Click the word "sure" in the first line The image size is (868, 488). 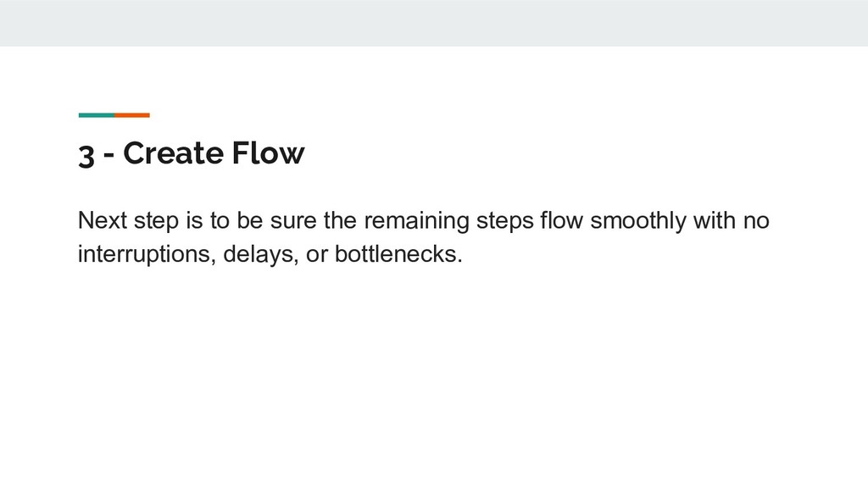point(293,221)
